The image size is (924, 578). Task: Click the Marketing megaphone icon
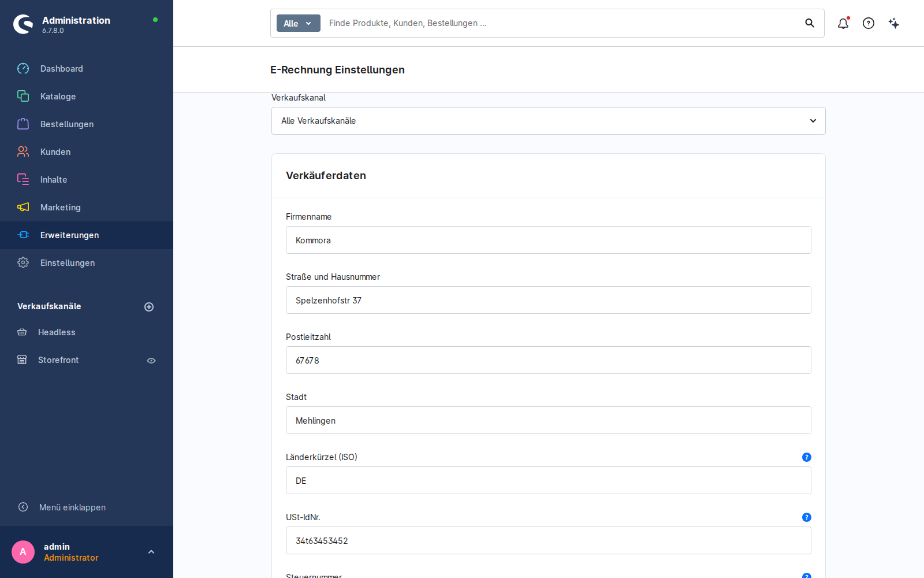[23, 208]
